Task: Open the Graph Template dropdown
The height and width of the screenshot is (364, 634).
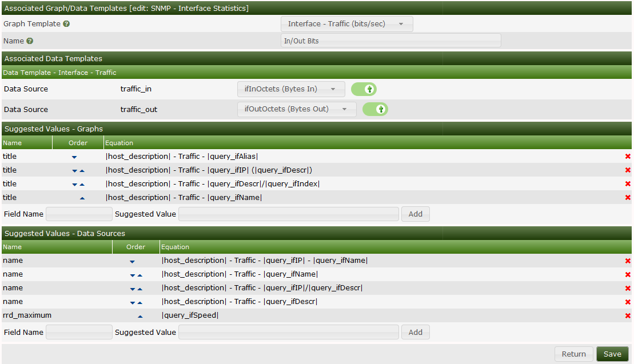Action: click(x=346, y=24)
